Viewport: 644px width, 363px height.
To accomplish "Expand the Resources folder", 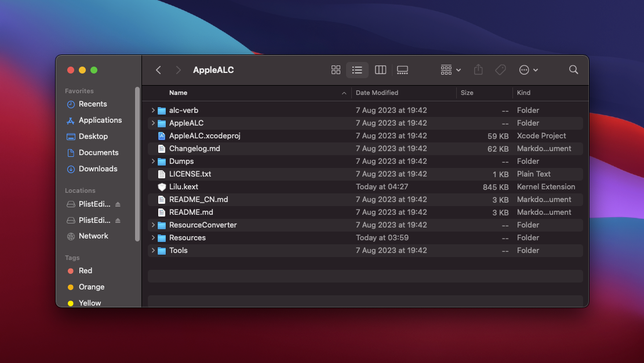I will click(x=153, y=237).
